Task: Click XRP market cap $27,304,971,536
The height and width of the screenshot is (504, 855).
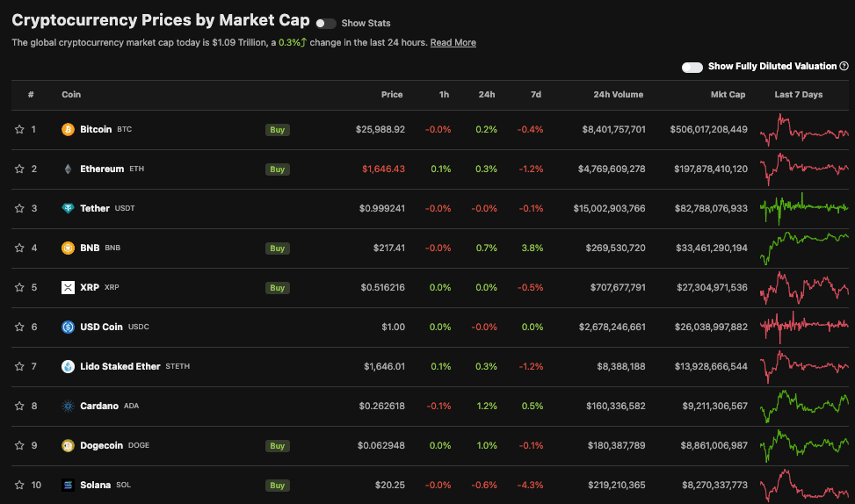Action: coord(712,287)
